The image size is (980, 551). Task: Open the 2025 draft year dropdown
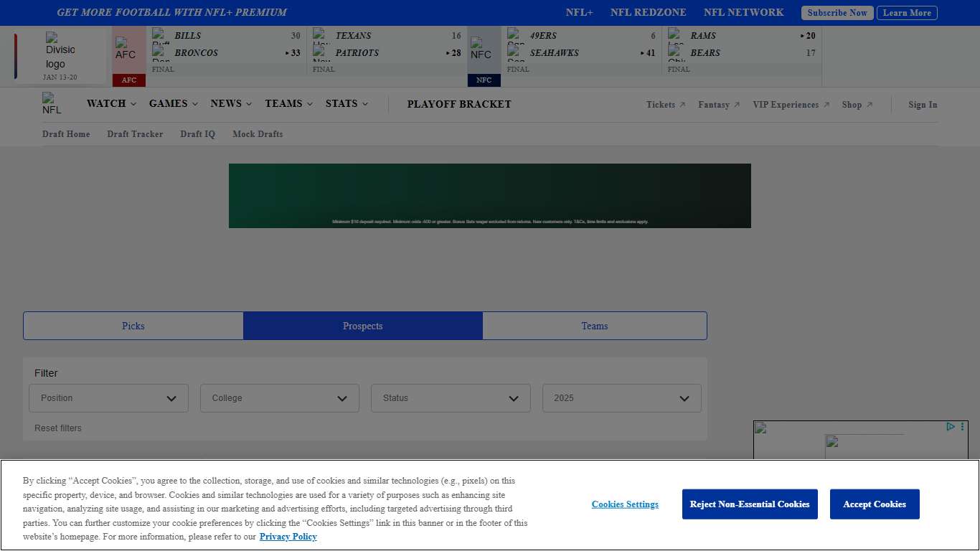point(621,398)
